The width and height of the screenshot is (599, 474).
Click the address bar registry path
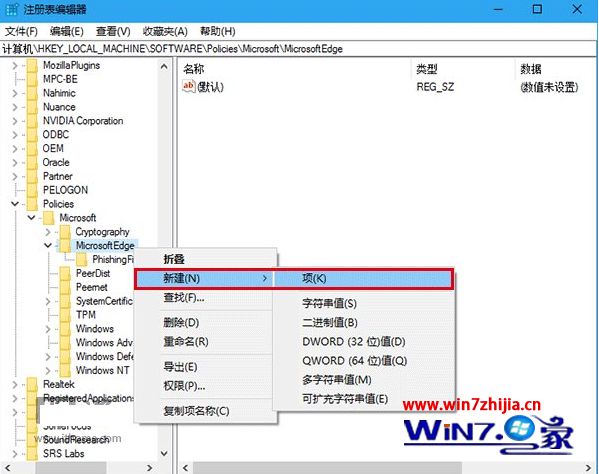[173, 49]
